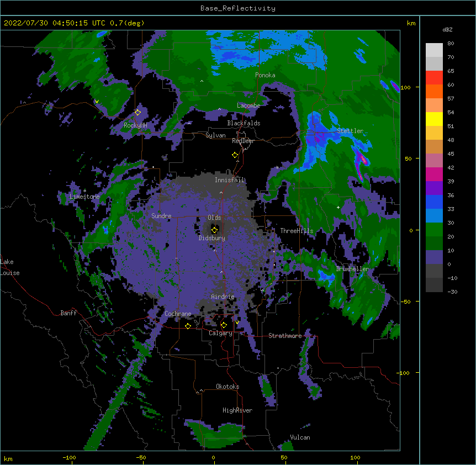
Task: Click the Airdrie city label
Action: coord(223,297)
